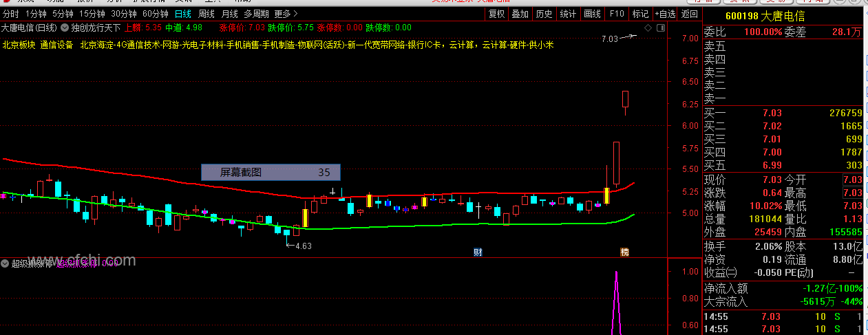Select the 30分钟 period tab
The image size is (868, 335).
pyautogui.click(x=124, y=14)
